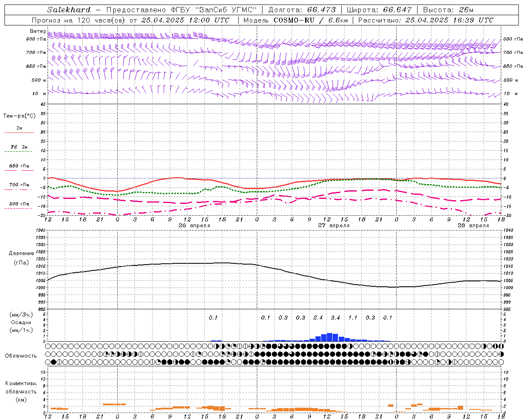This screenshot has height=420, width=525.
Task: Select the "Долгота: 66.473" longitude text
Action: (x=302, y=10)
